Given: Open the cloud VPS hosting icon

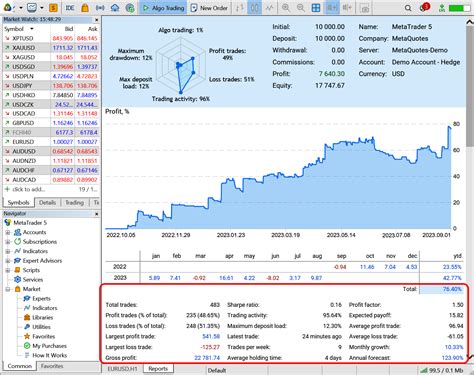Looking at the screenshot, I should click(115, 7).
